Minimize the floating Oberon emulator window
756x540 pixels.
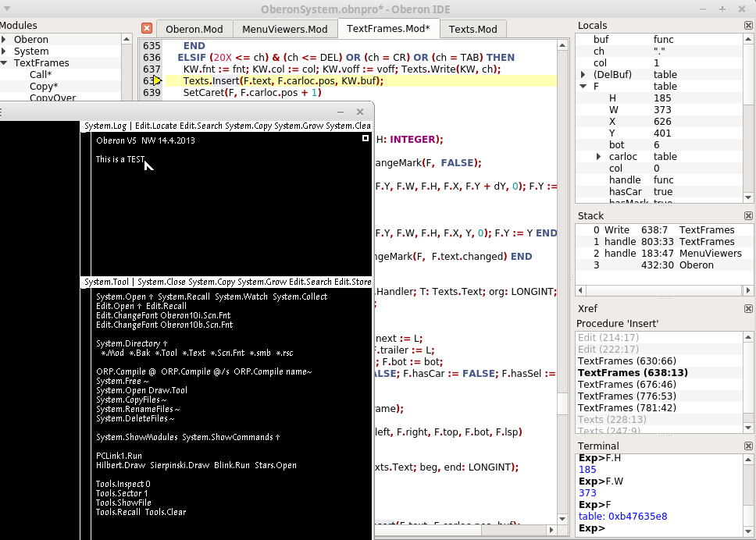341,112
